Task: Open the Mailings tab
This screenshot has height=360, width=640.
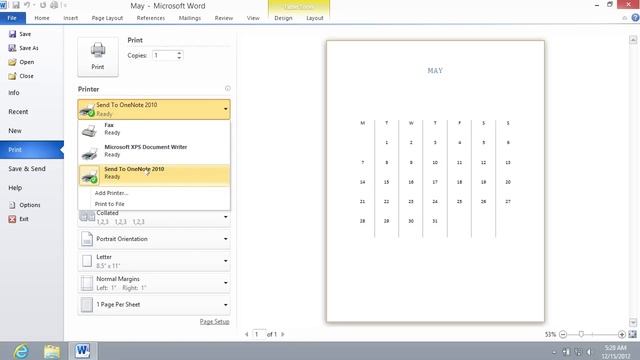Action: [190, 18]
